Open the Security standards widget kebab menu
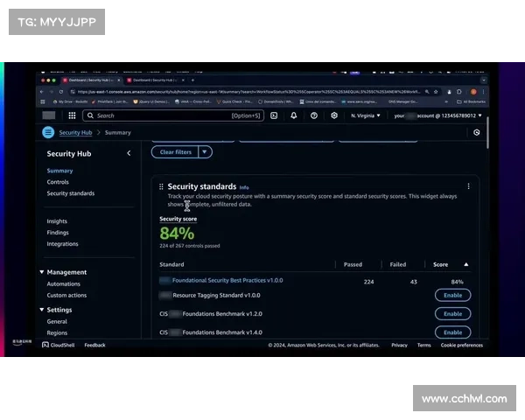This screenshot has width=525, height=420. [468, 186]
